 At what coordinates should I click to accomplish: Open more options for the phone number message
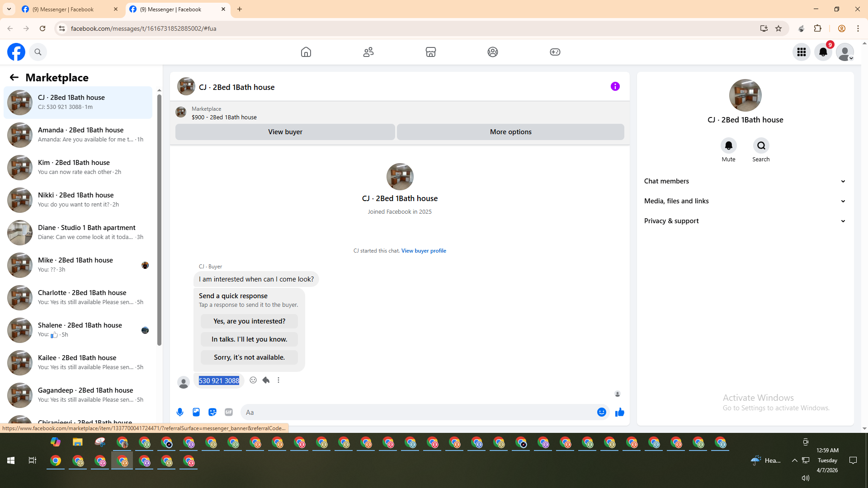pos(278,380)
